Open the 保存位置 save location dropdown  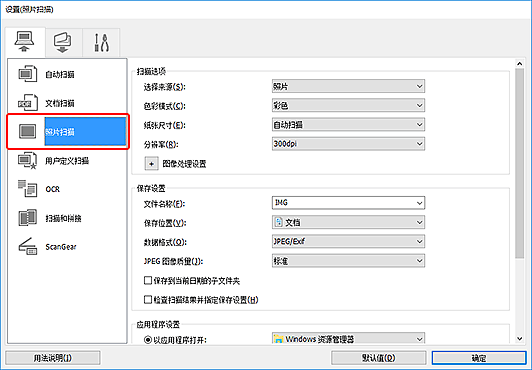pyautogui.click(x=348, y=222)
